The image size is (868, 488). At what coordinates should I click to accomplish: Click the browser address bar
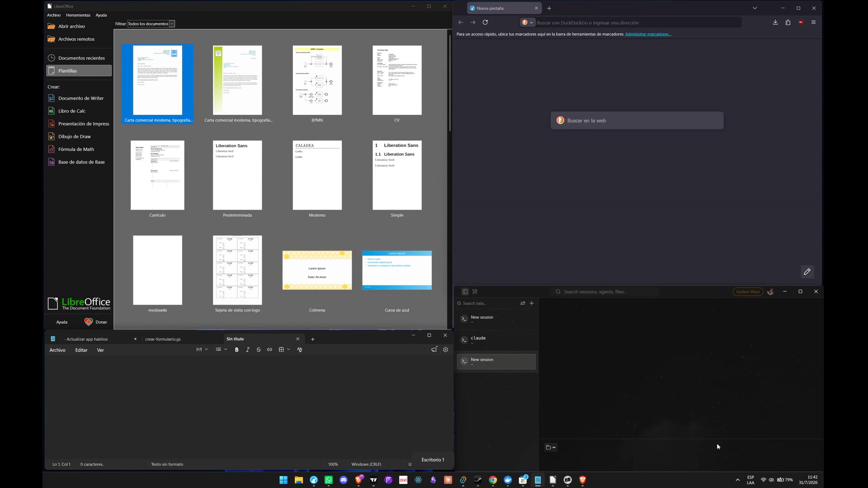point(630,23)
